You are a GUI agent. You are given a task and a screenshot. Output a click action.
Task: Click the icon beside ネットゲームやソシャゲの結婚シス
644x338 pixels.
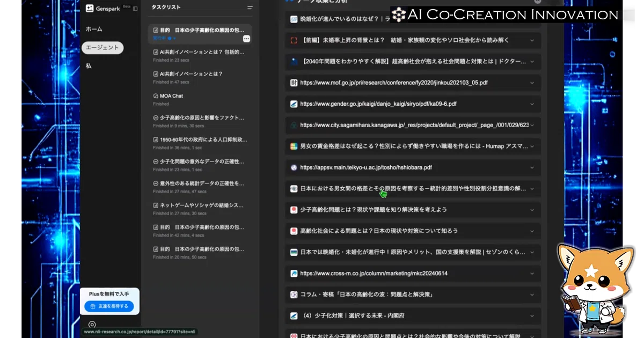[x=156, y=205]
